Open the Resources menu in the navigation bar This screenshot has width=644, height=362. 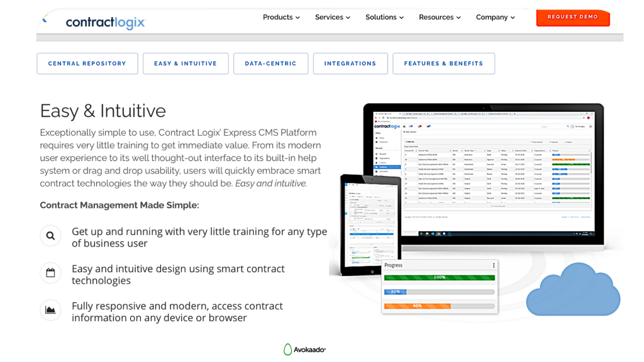tap(440, 18)
